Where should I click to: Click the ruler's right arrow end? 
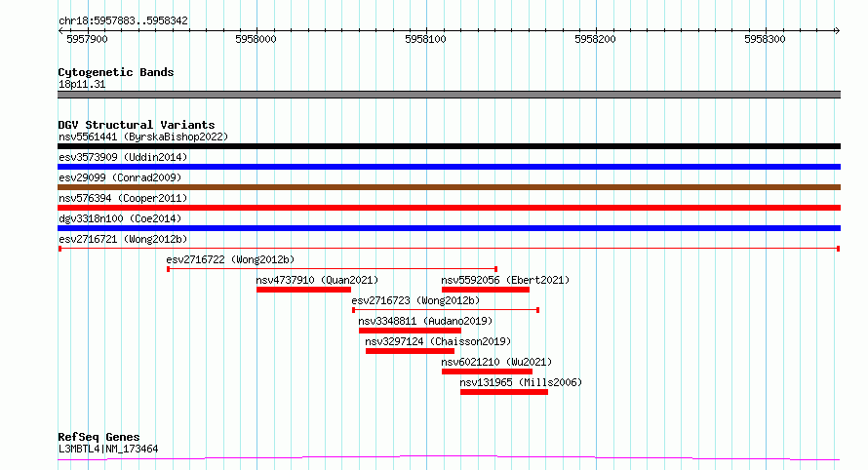coord(838,31)
